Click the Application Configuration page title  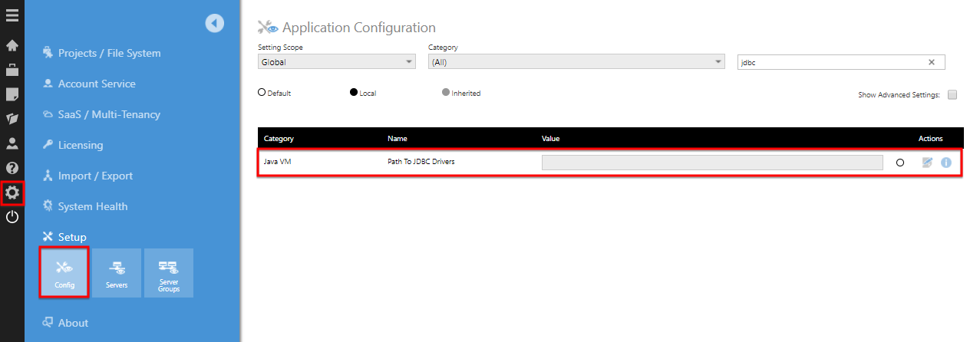point(359,28)
